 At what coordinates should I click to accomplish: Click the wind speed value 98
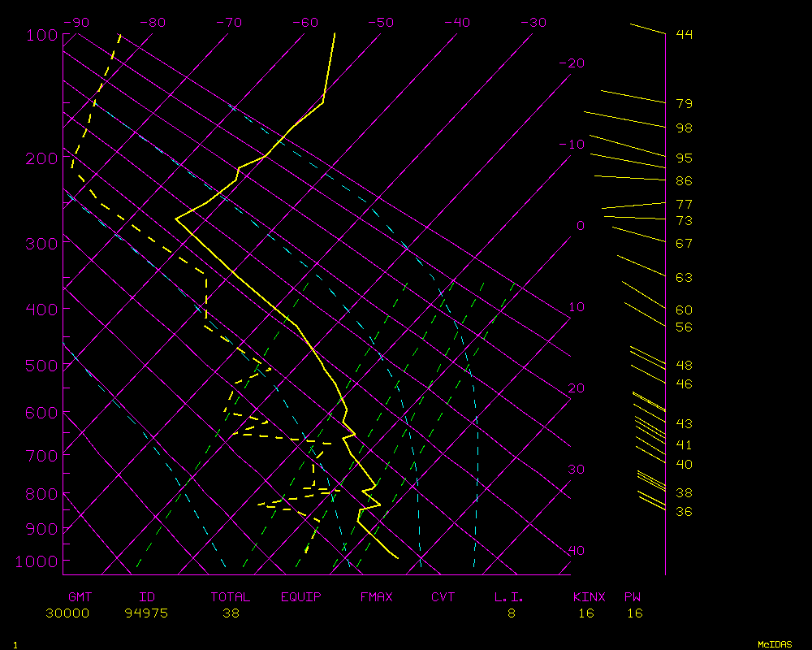tap(684, 128)
